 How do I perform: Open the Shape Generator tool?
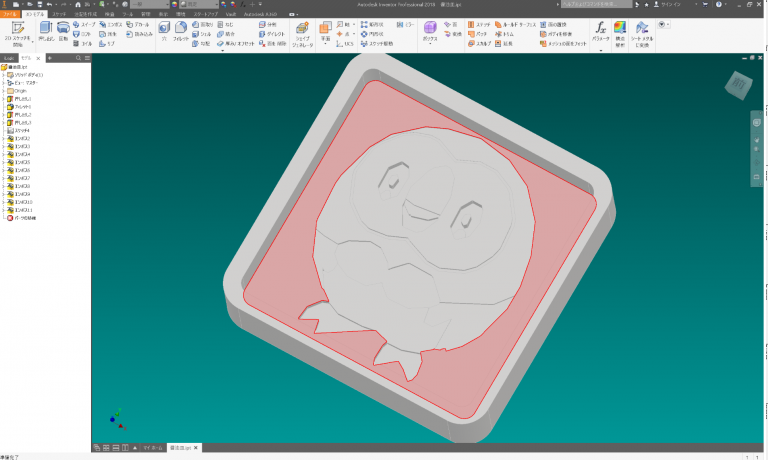click(x=302, y=34)
